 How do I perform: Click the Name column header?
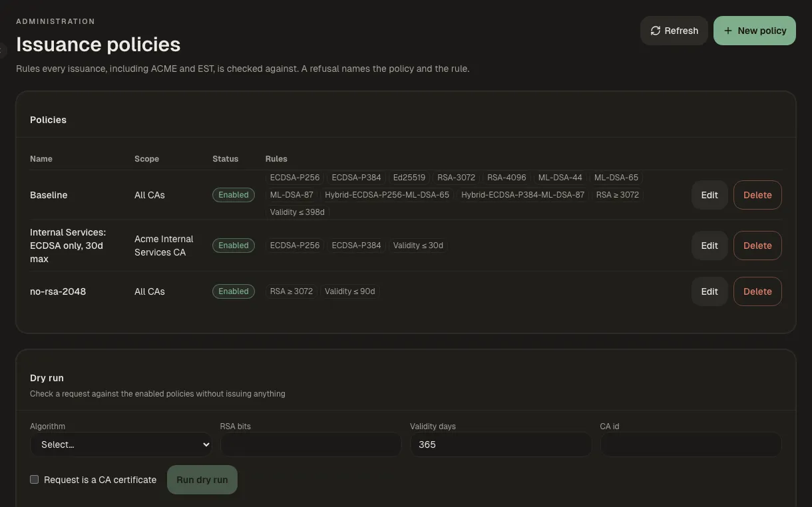tap(41, 159)
